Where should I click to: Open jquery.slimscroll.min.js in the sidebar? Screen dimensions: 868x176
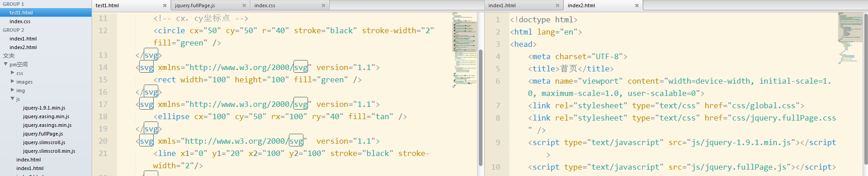(x=49, y=151)
